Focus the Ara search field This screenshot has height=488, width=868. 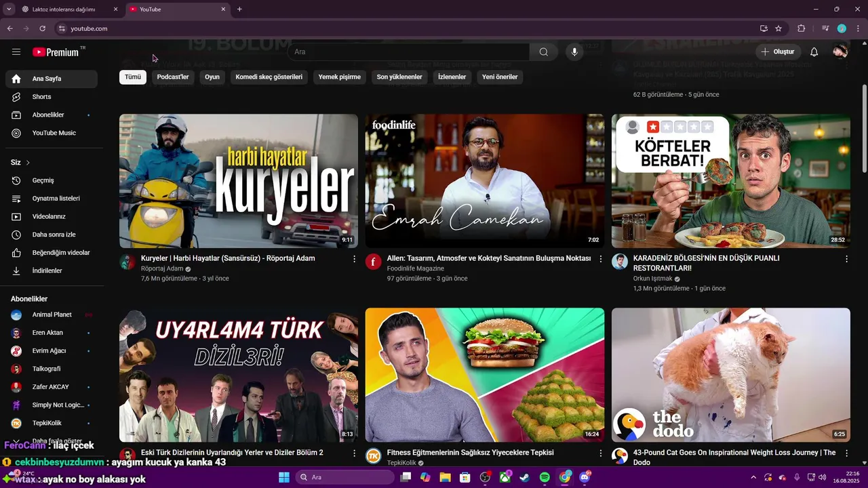pos(408,52)
